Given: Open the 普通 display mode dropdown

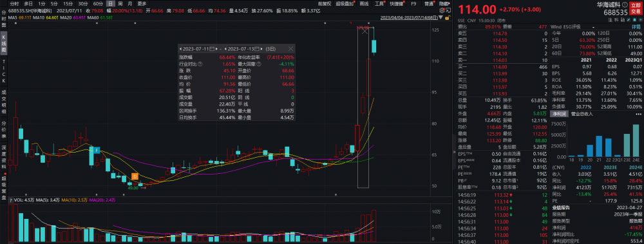Looking at the screenshot, I should 428,3.
